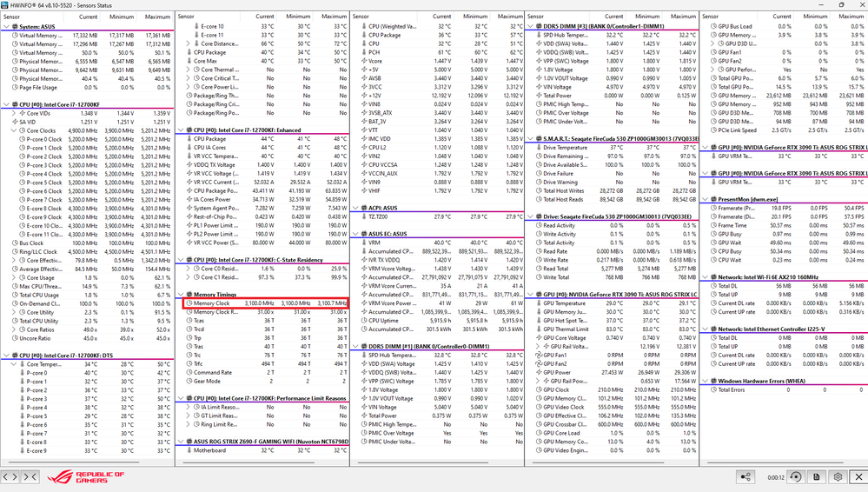Select the Gear Mode row
Viewport: 868px width, 492px height.
262,382
